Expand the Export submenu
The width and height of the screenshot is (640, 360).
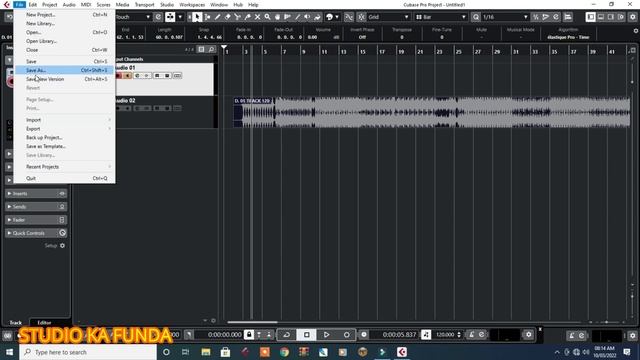tap(64, 129)
